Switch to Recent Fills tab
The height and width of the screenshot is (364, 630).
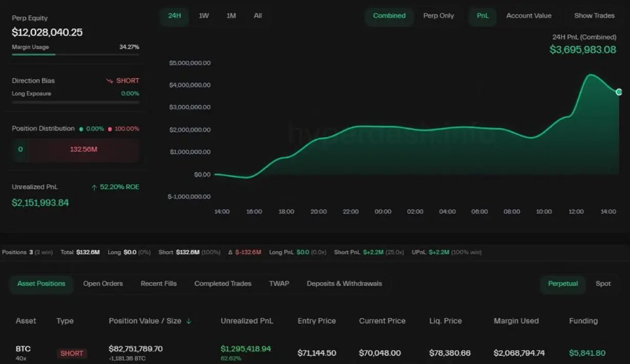(159, 284)
